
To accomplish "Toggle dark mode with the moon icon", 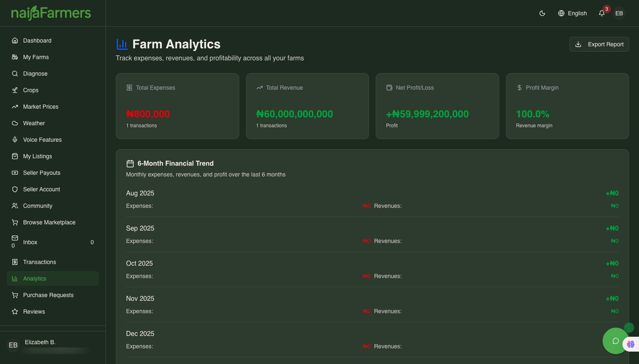I will (542, 13).
